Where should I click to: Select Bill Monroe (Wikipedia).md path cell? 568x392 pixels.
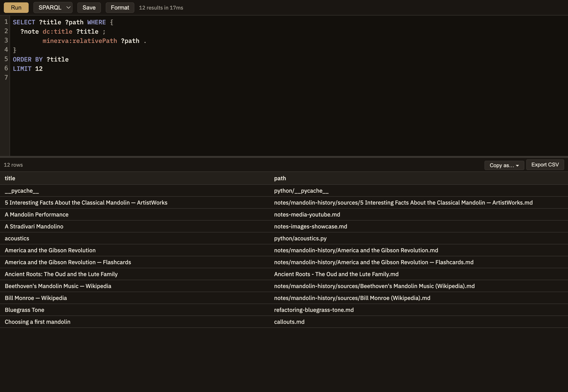pos(419,298)
